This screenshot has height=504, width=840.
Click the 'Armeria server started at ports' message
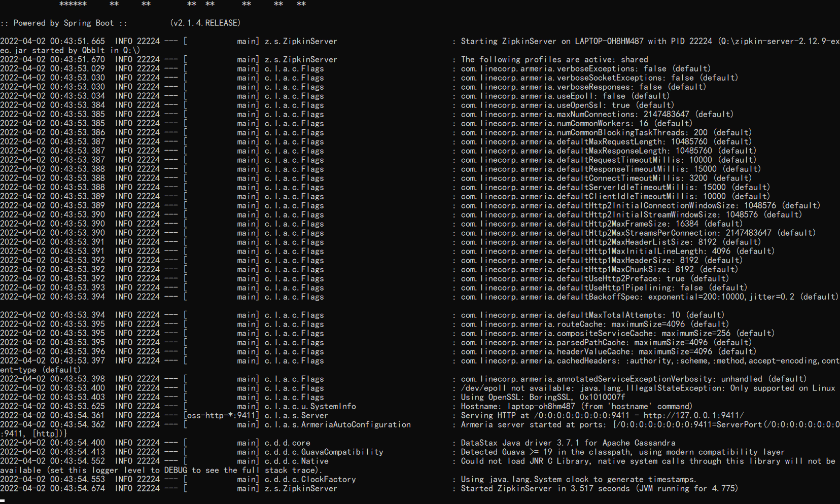tap(650, 424)
